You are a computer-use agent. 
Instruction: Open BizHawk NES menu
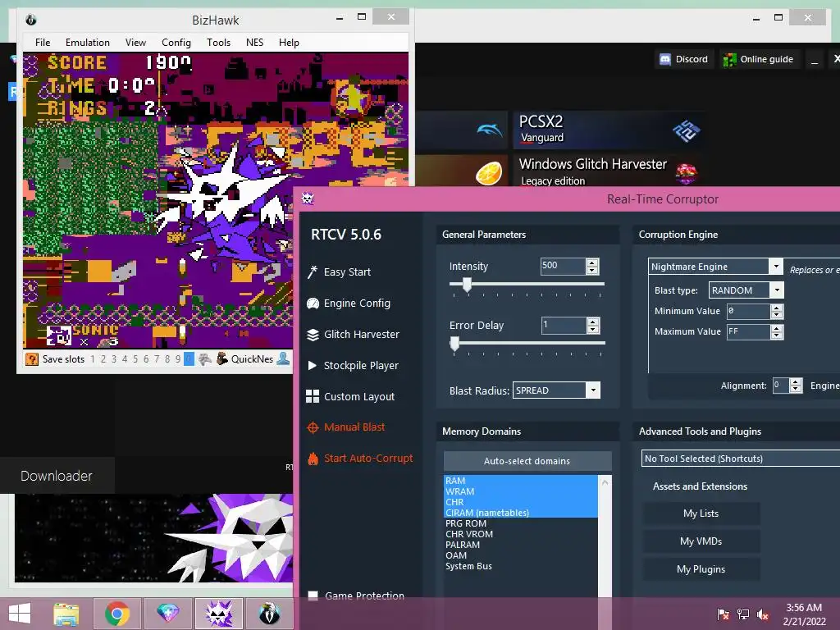click(254, 43)
